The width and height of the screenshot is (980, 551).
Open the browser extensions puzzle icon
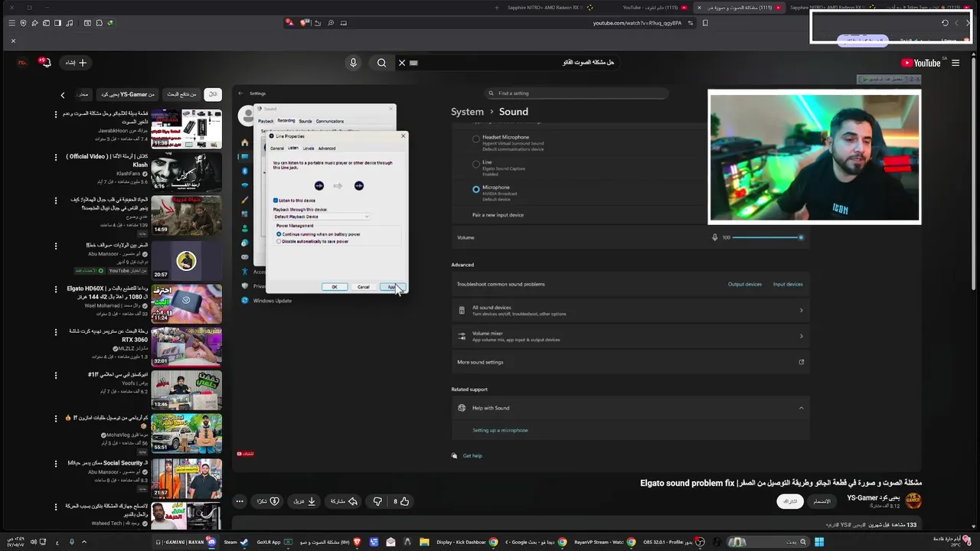click(x=99, y=23)
